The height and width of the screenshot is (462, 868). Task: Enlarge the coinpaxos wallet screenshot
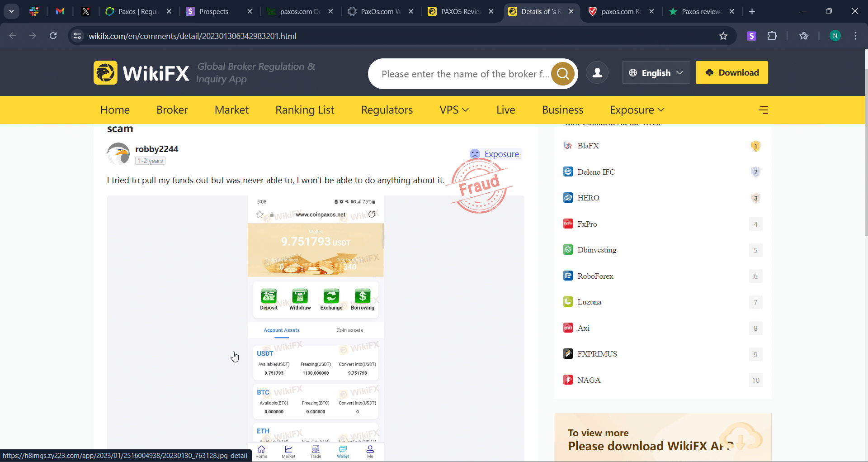pos(316,329)
